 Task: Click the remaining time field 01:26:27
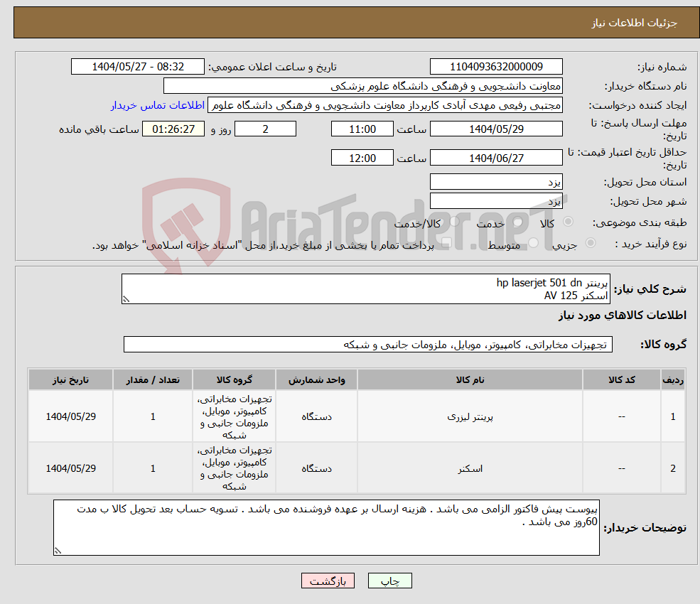coord(173,129)
